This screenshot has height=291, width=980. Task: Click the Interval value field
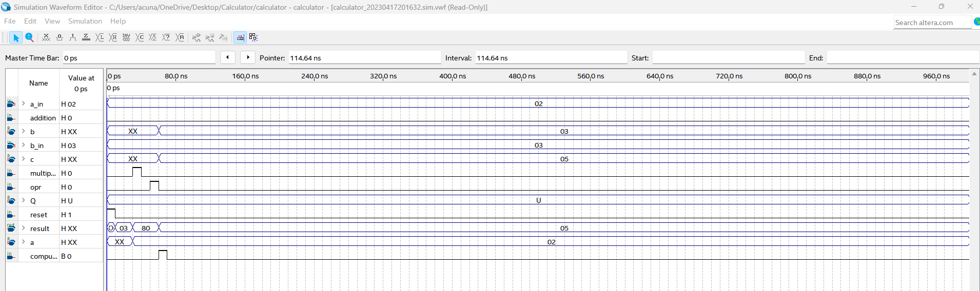tap(551, 58)
